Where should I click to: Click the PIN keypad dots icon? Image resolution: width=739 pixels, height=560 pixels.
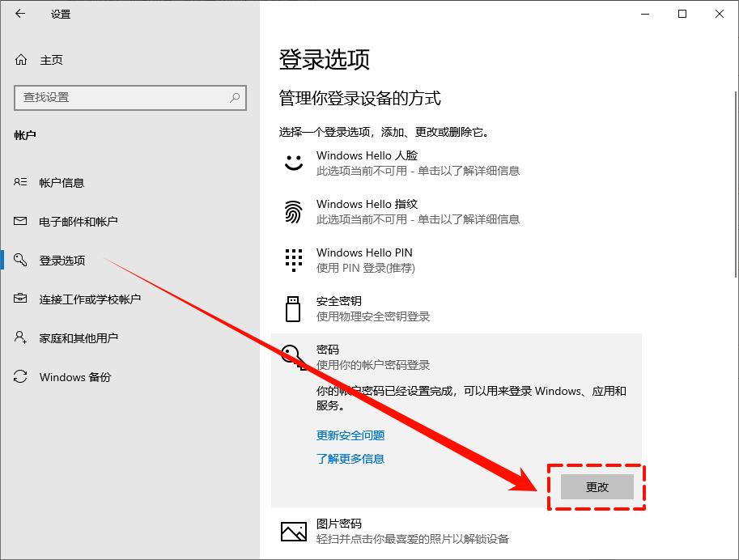click(x=294, y=261)
